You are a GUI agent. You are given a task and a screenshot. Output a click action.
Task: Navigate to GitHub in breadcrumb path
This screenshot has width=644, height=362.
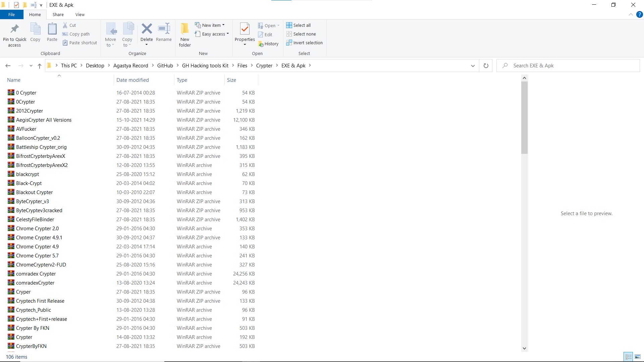pyautogui.click(x=165, y=66)
